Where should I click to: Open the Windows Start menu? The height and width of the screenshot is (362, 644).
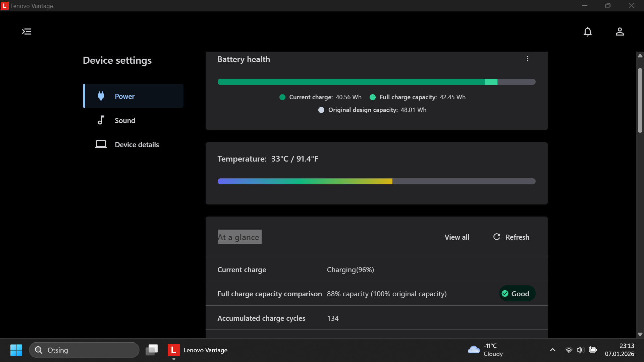[x=16, y=350]
